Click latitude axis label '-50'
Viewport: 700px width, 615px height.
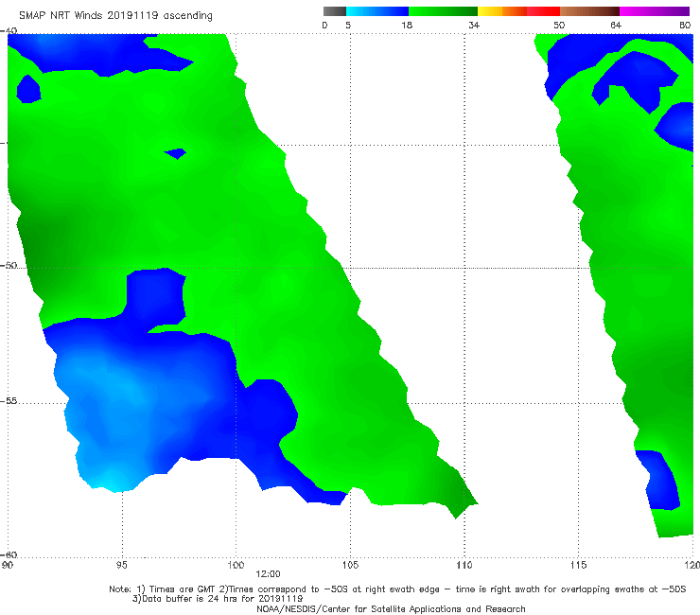[9, 265]
